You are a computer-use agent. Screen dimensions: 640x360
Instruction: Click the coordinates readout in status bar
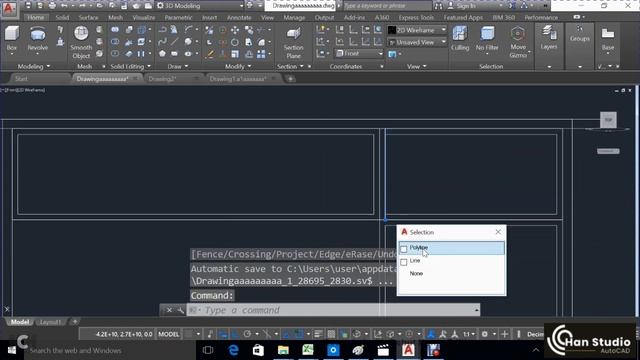(x=124, y=334)
